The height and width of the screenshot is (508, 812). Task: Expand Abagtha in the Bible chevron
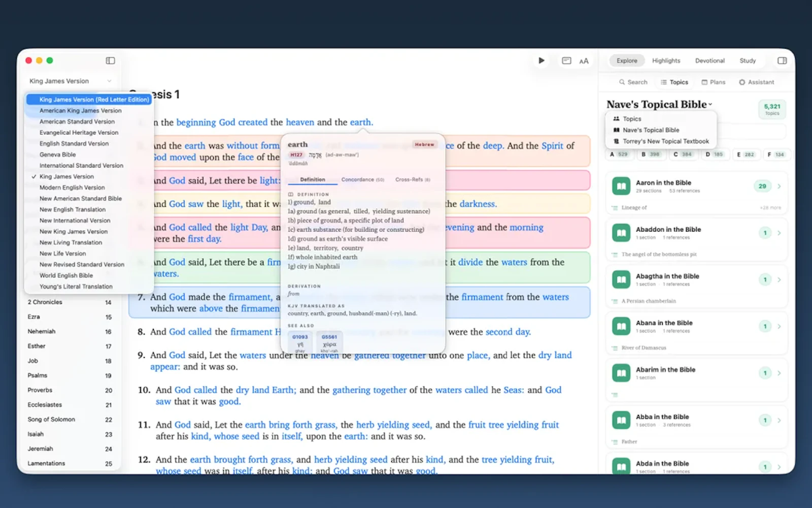point(779,280)
